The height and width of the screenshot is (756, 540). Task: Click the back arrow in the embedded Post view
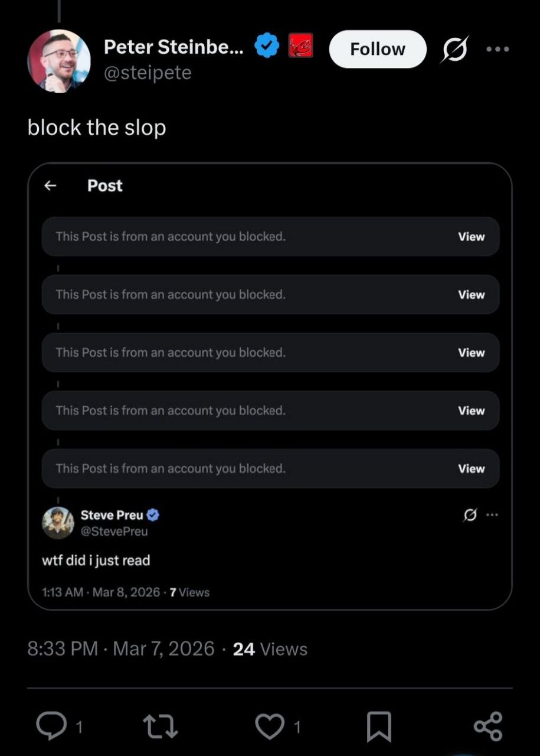tap(50, 185)
